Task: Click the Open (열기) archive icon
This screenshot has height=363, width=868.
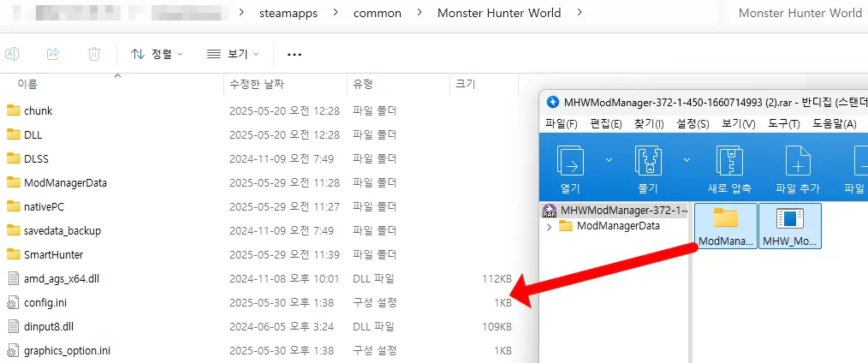Action: coord(569,163)
